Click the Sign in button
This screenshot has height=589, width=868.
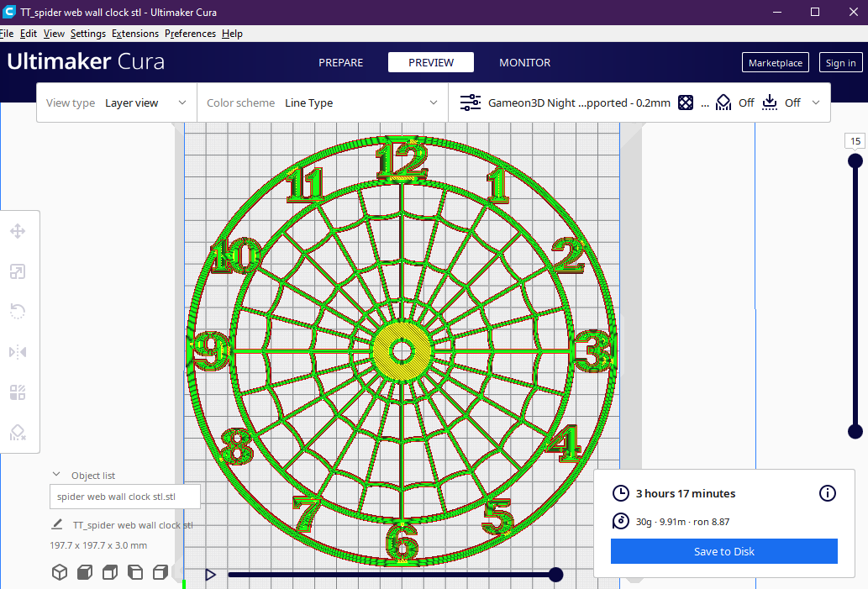(841, 62)
